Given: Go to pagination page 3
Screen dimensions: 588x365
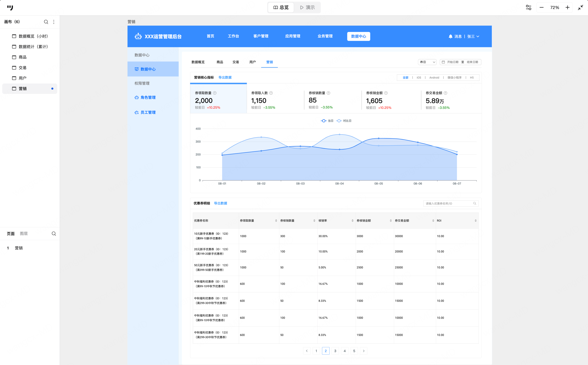Looking at the screenshot, I should pos(335,351).
